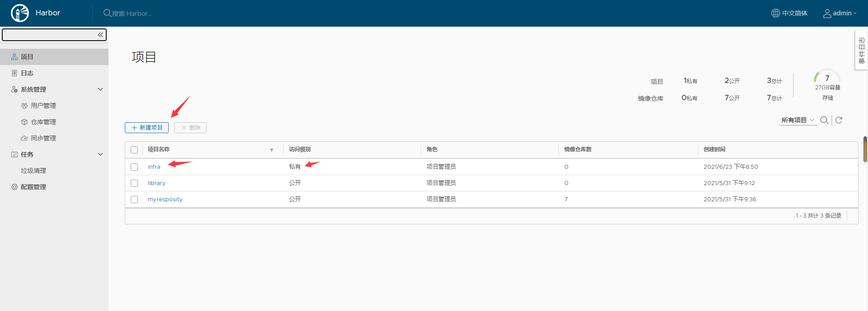The image size is (868, 311).
Task: Click the 仓库管理 registries cube icon
Action: [24, 122]
